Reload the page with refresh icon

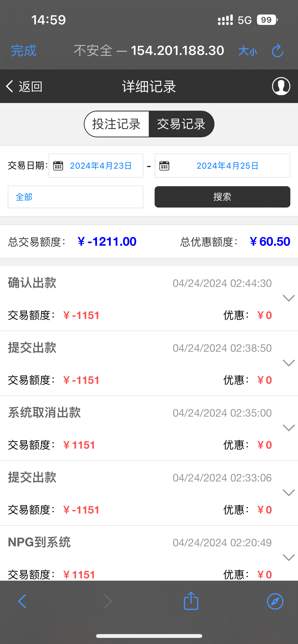[x=277, y=51]
